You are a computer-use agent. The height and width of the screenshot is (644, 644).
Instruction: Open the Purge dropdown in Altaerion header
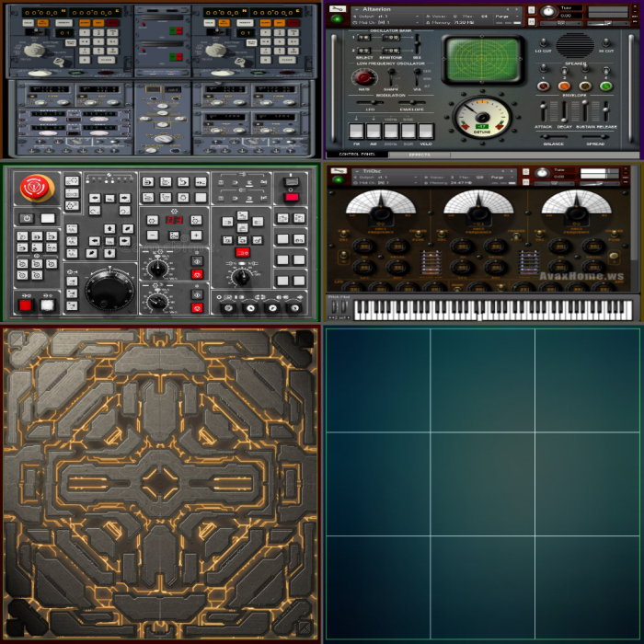pos(500,16)
